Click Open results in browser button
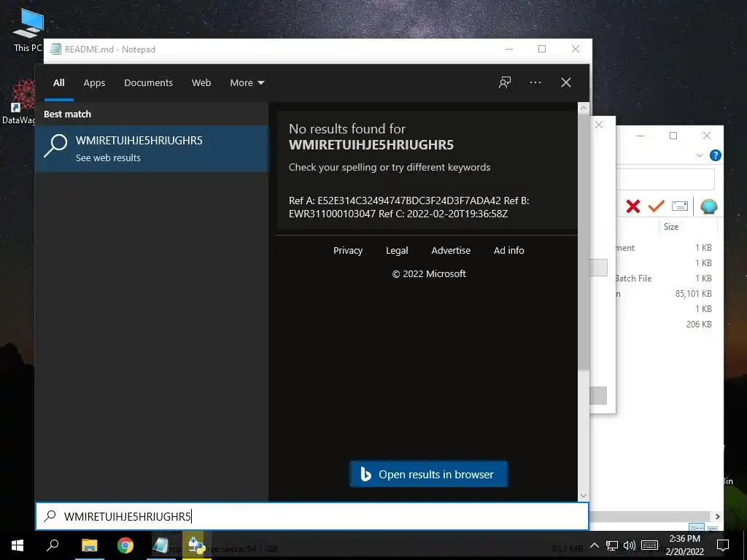This screenshot has height=560, width=747. point(428,474)
